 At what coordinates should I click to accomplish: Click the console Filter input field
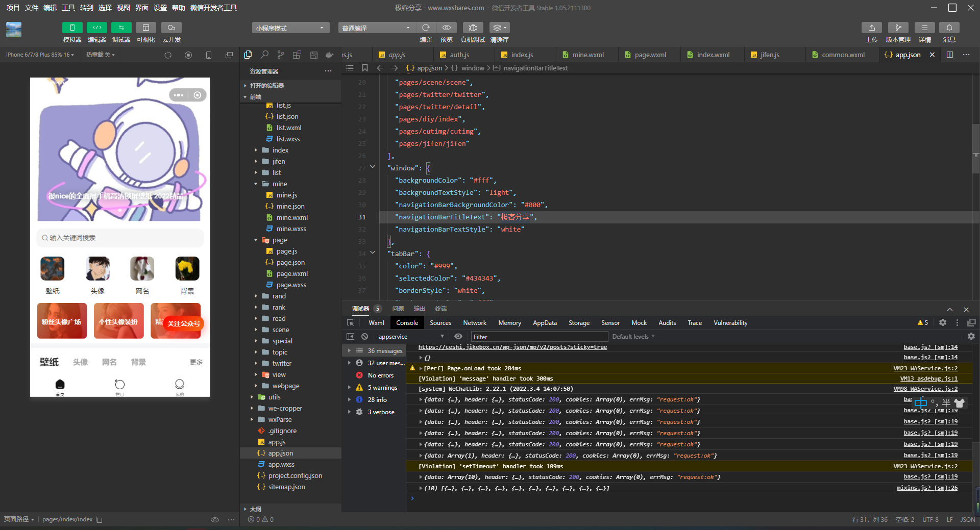tap(538, 337)
